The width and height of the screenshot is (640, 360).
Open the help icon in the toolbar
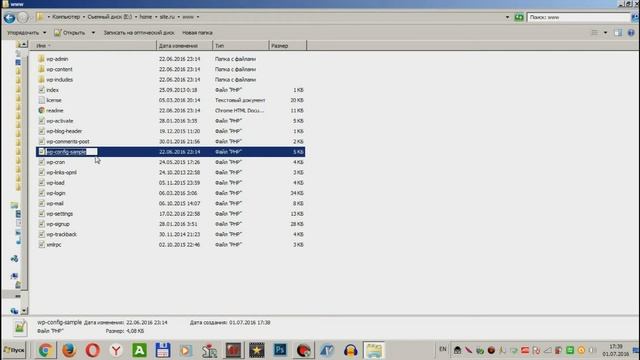631,33
